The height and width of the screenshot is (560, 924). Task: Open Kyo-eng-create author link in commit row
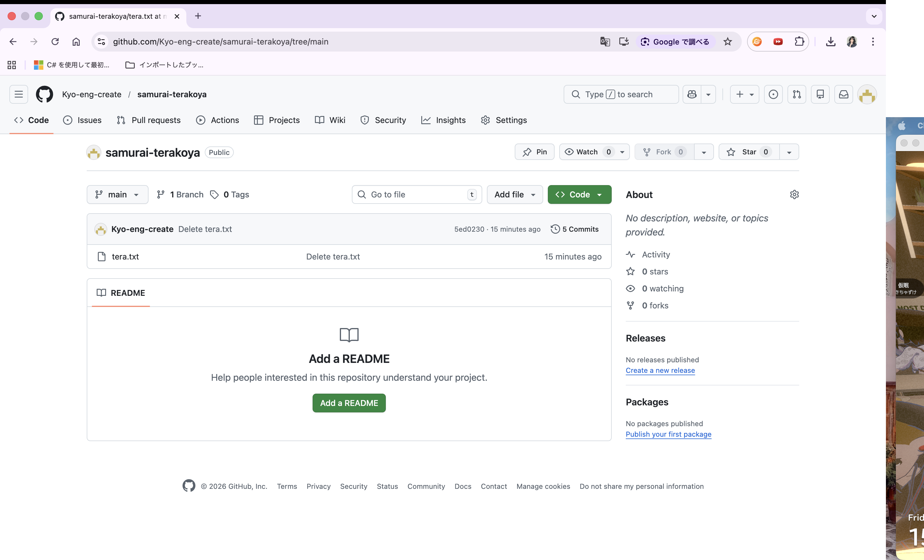(x=142, y=229)
